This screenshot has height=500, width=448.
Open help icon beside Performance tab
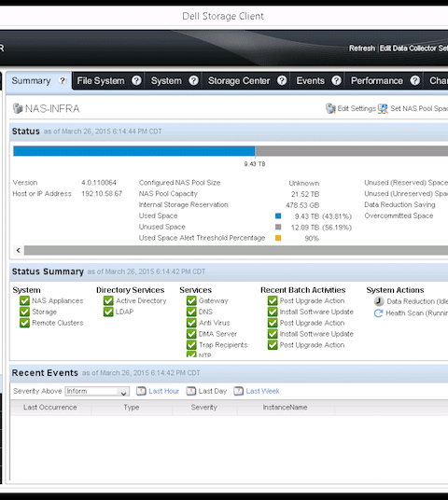pos(414,80)
